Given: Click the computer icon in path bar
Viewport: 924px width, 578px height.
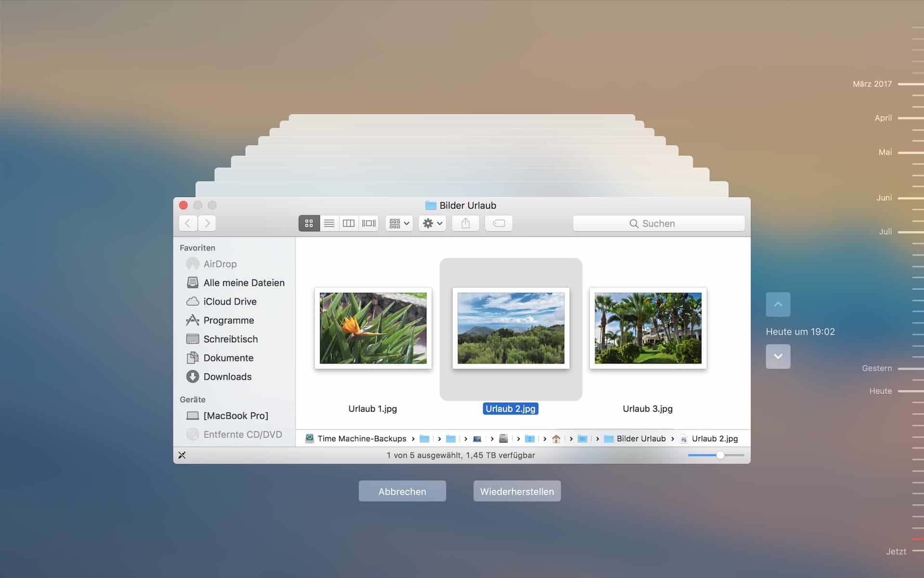Looking at the screenshot, I should (x=477, y=439).
